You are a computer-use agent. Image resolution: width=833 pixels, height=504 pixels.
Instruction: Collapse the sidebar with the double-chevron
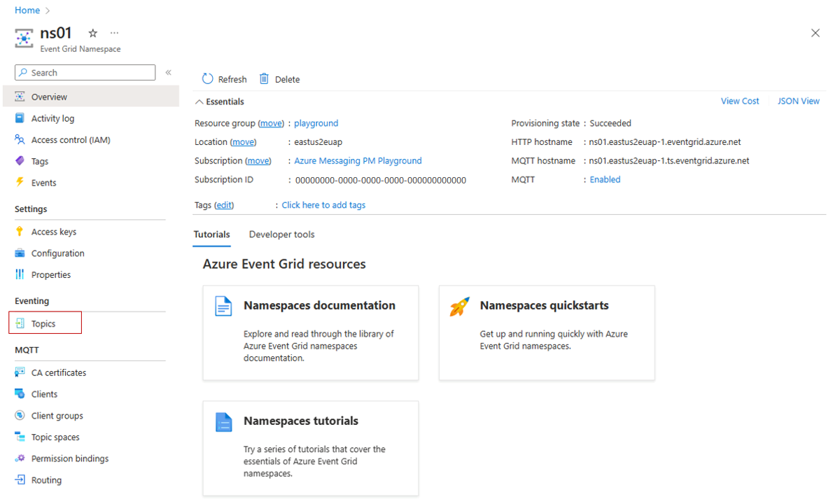click(168, 71)
